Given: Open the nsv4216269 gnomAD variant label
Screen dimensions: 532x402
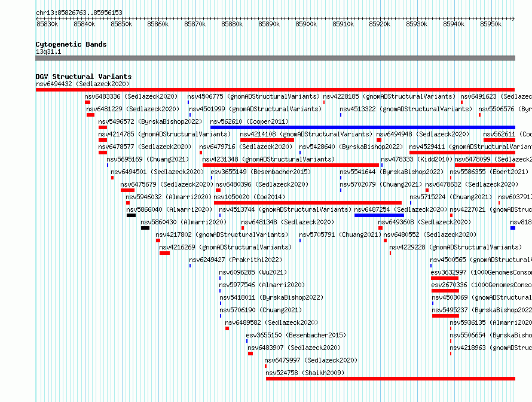Looking at the screenshot, I should coord(225,247).
